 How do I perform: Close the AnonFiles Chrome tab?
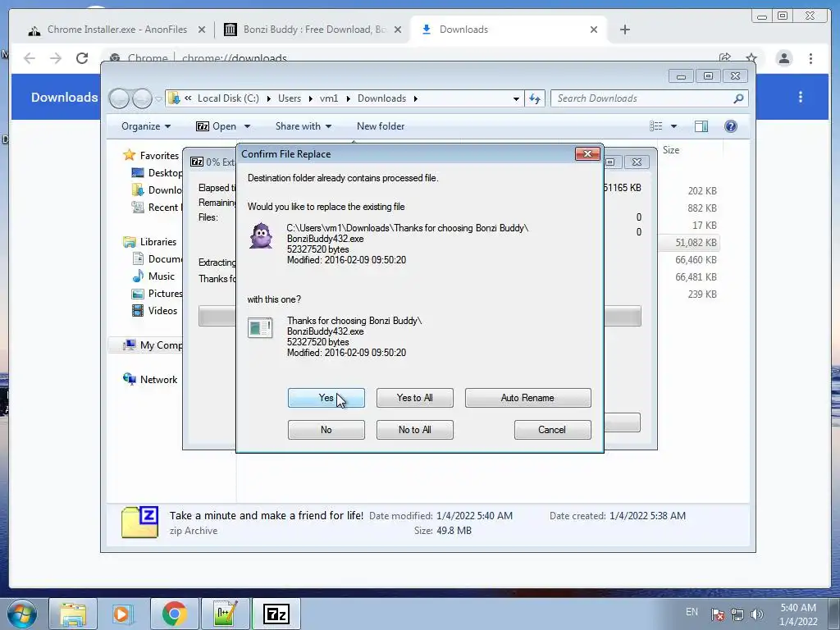point(202,30)
